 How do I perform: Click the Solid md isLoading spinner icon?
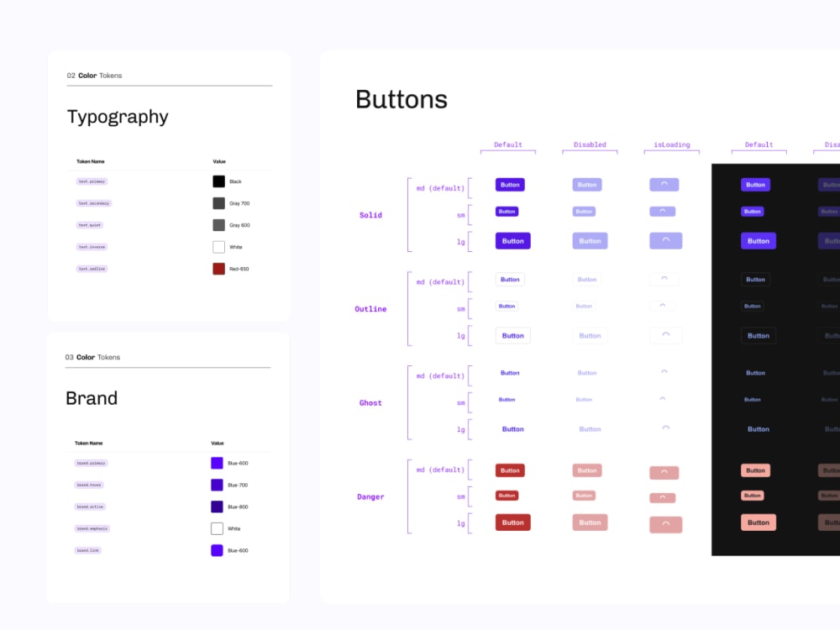[664, 184]
